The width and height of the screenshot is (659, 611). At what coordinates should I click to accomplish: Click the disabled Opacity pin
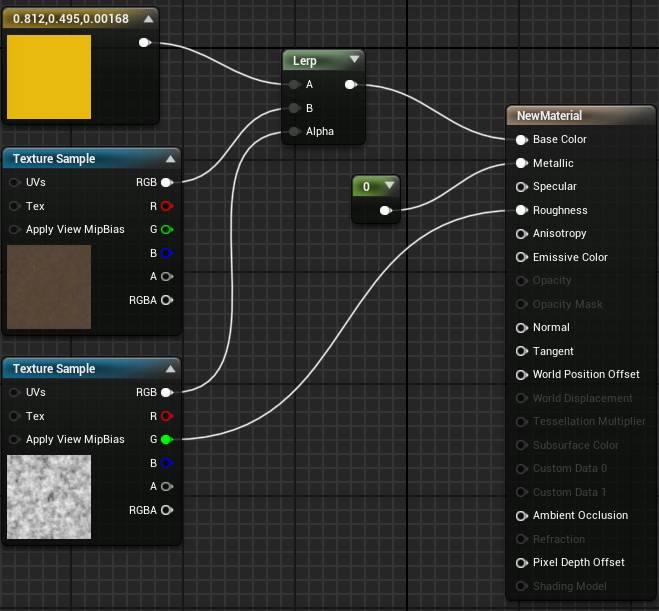(x=522, y=281)
